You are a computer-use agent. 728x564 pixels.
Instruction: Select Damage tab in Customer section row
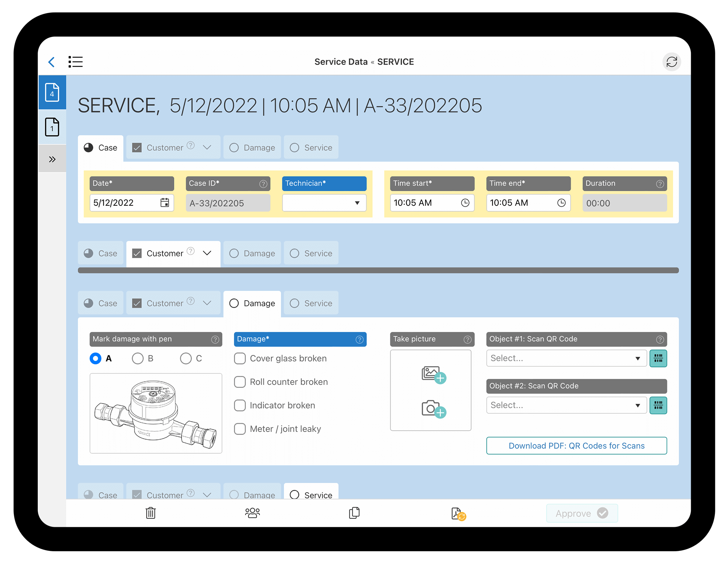pos(252,254)
